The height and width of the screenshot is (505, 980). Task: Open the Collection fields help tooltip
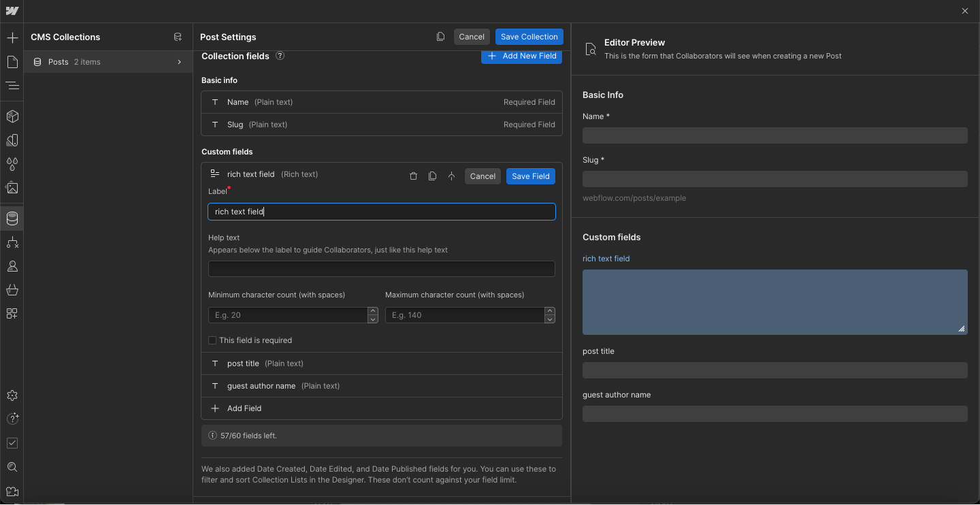click(x=280, y=56)
